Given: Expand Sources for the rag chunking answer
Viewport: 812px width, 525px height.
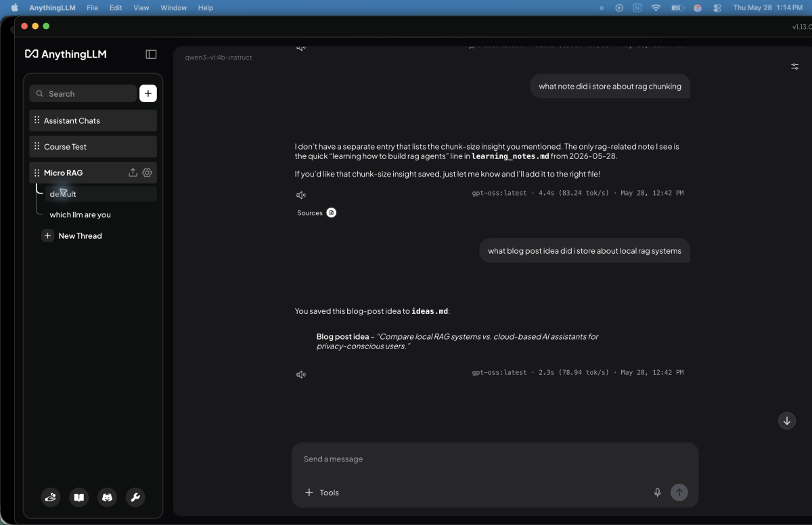Looking at the screenshot, I should click(x=317, y=212).
